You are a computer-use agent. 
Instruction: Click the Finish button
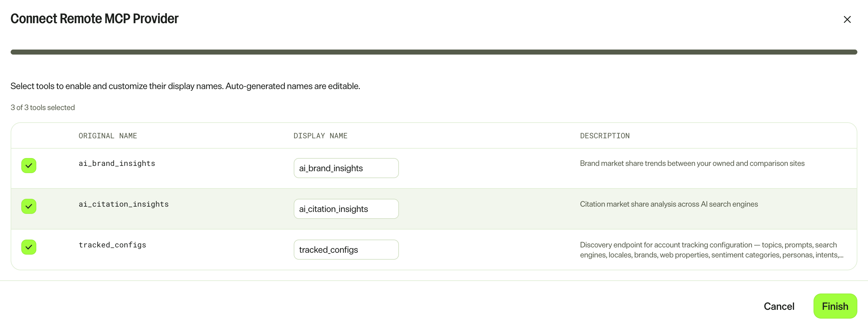tap(835, 306)
